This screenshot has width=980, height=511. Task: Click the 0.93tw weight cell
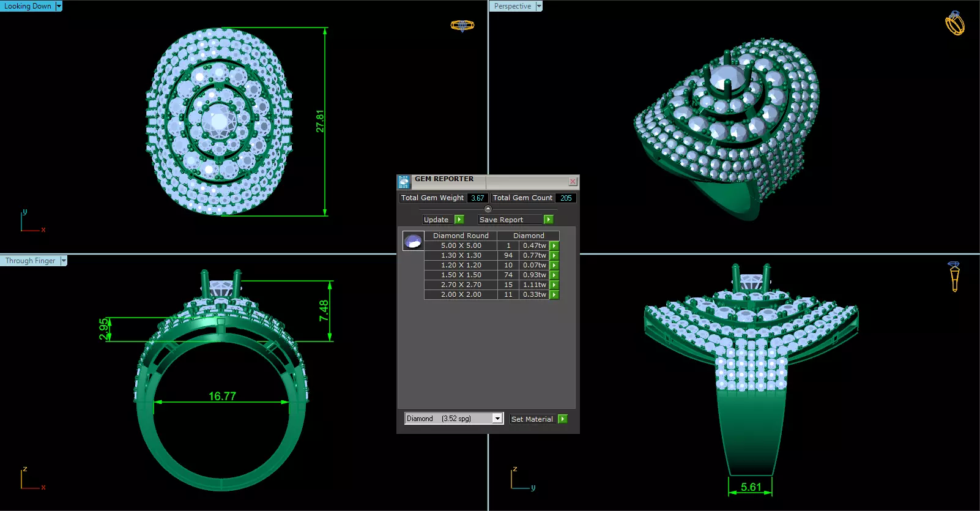pyautogui.click(x=535, y=275)
